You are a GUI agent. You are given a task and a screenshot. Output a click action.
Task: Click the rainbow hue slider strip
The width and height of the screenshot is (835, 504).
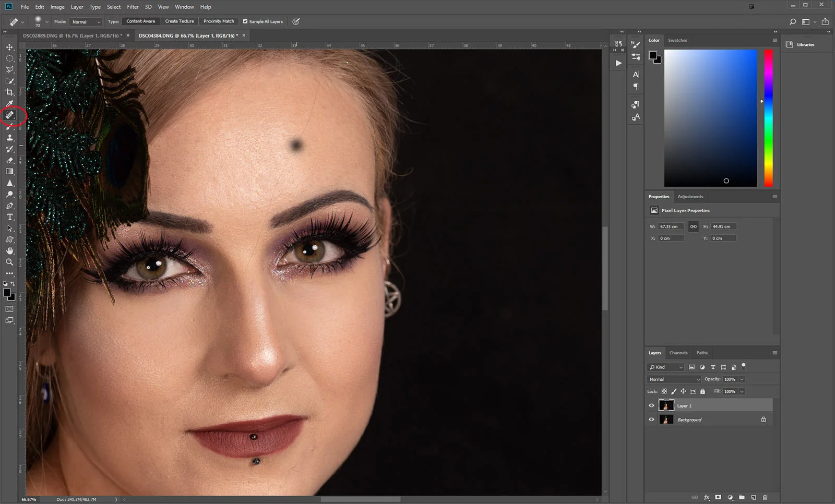pos(768,118)
